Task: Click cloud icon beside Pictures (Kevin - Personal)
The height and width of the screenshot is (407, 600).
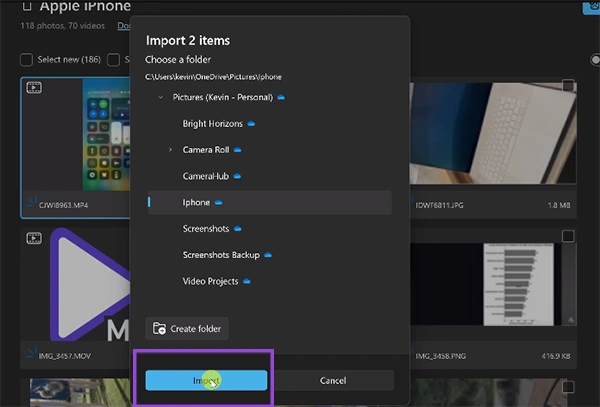Action: (x=281, y=97)
